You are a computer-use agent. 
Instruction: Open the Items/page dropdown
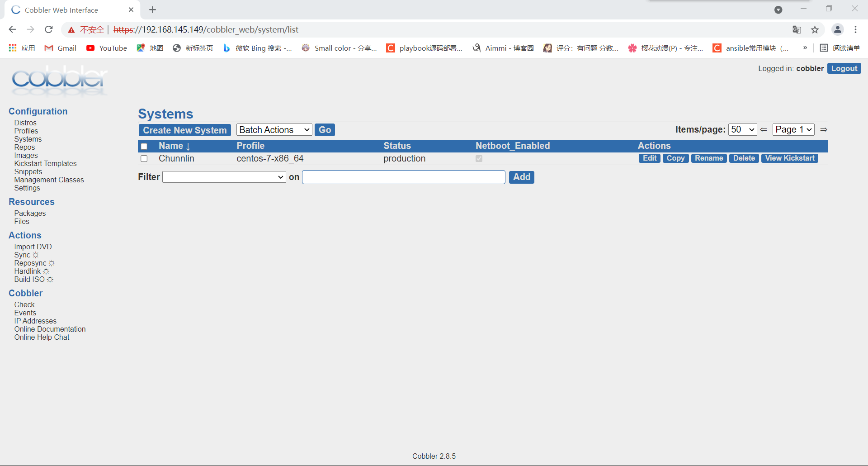[x=742, y=130]
